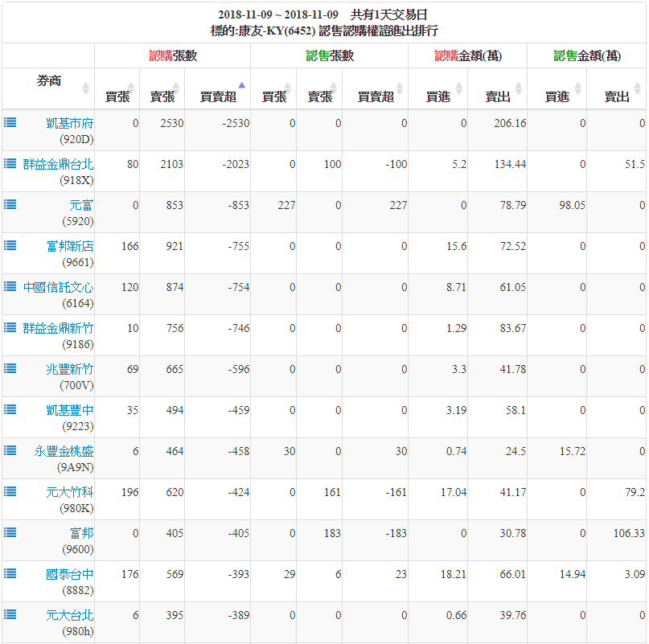This screenshot has width=649, height=644.
Task: Open 元大台北 broker link
Action: 69,615
